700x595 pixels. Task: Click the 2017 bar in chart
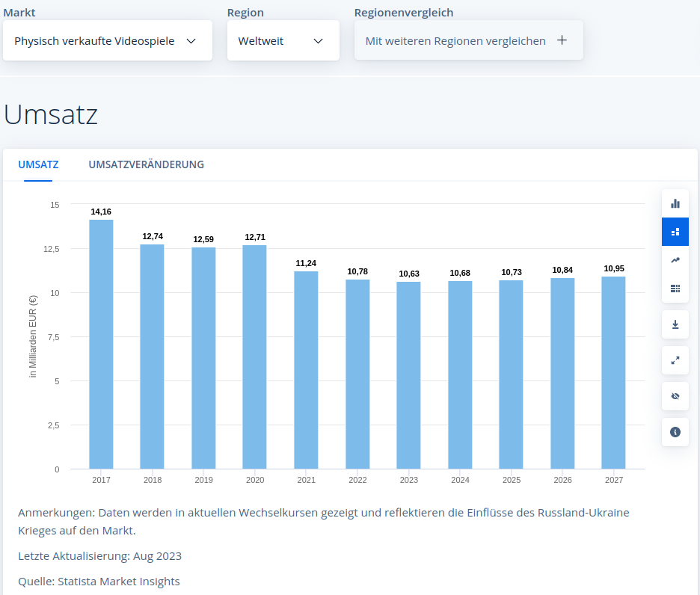coord(101,344)
